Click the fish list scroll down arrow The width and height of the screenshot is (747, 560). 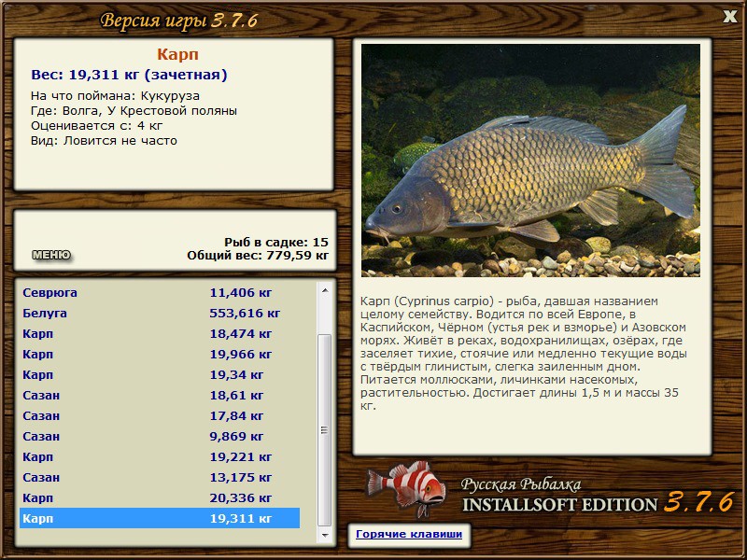325,535
